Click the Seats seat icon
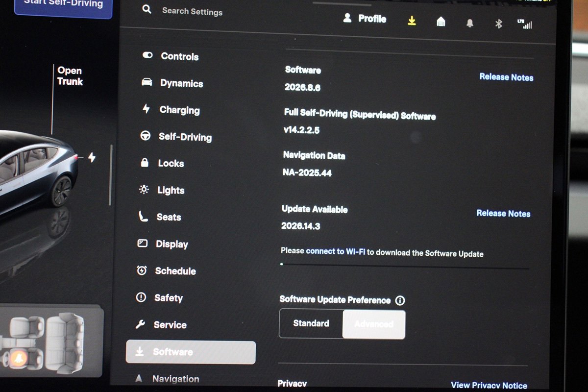This screenshot has width=588, height=392. (x=143, y=216)
